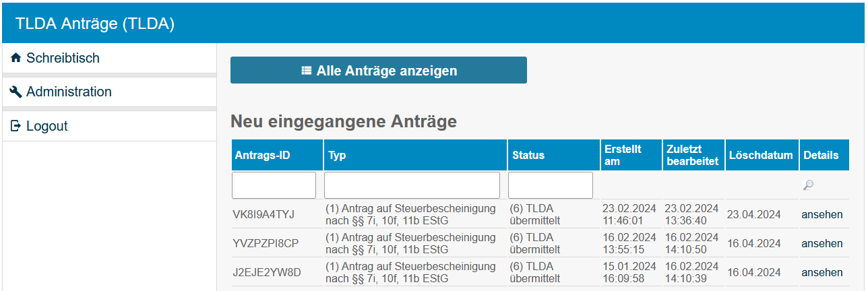Sort by Zuletzt bearbeitet column header

pyautogui.click(x=692, y=155)
